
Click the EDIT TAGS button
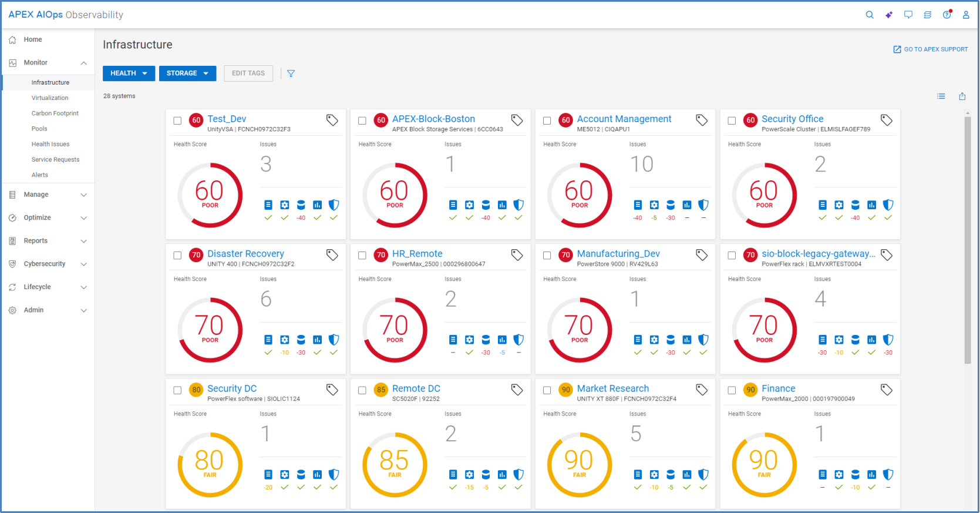tap(248, 73)
